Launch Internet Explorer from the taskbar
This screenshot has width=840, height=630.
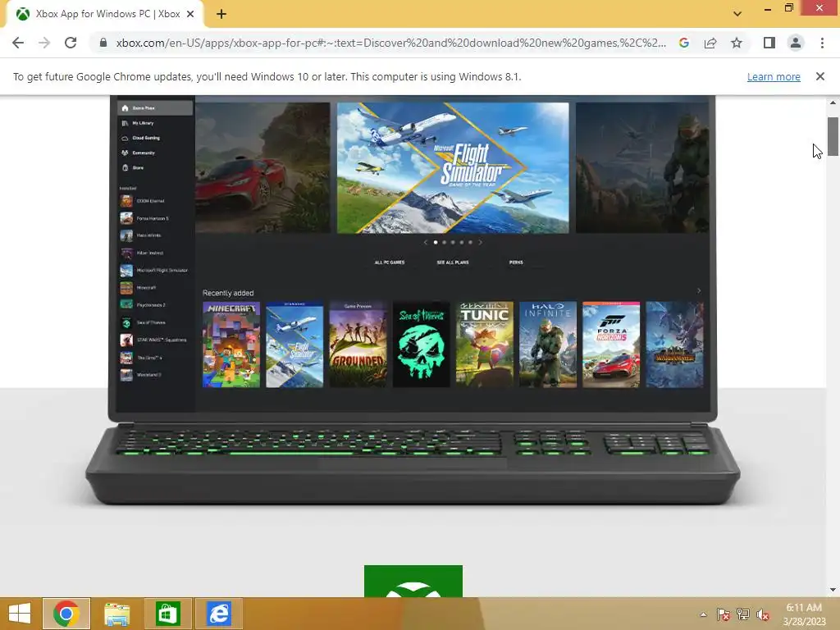point(218,614)
